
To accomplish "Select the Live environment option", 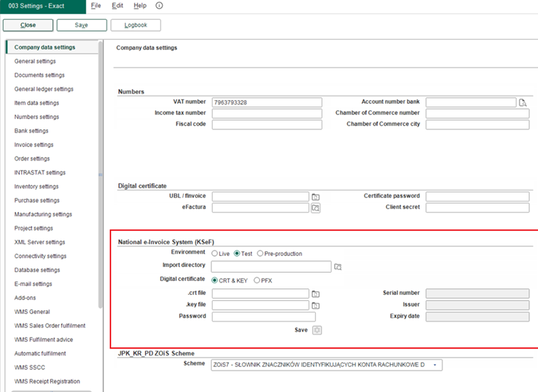I will 215,254.
